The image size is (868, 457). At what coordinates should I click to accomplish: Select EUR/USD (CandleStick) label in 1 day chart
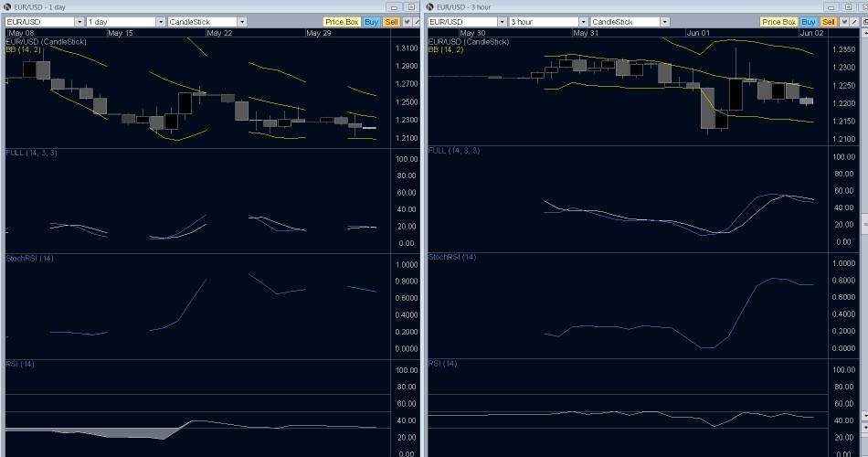point(46,41)
